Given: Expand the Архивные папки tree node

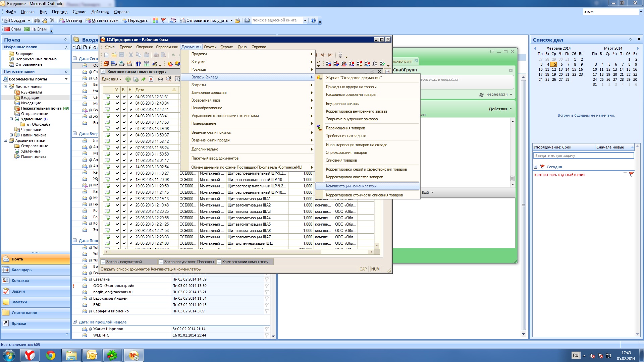Looking at the screenshot, I should coord(5,140).
